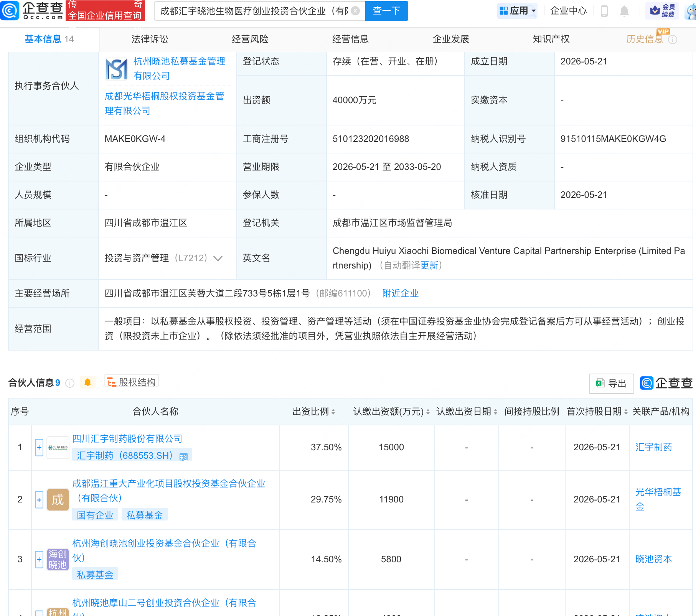This screenshot has width=696, height=616.
Task: Expand row for 成都温江重大产业化项目 fund
Action: (39, 500)
